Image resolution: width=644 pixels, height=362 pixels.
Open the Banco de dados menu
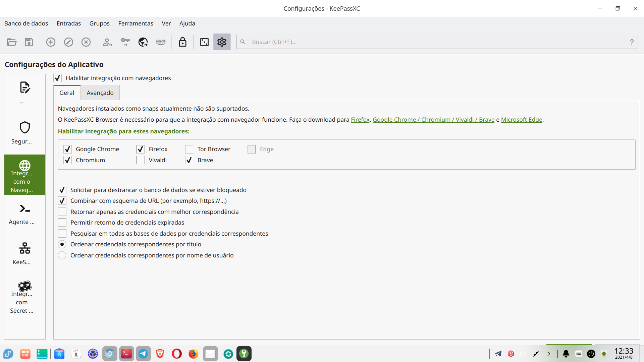[26, 23]
